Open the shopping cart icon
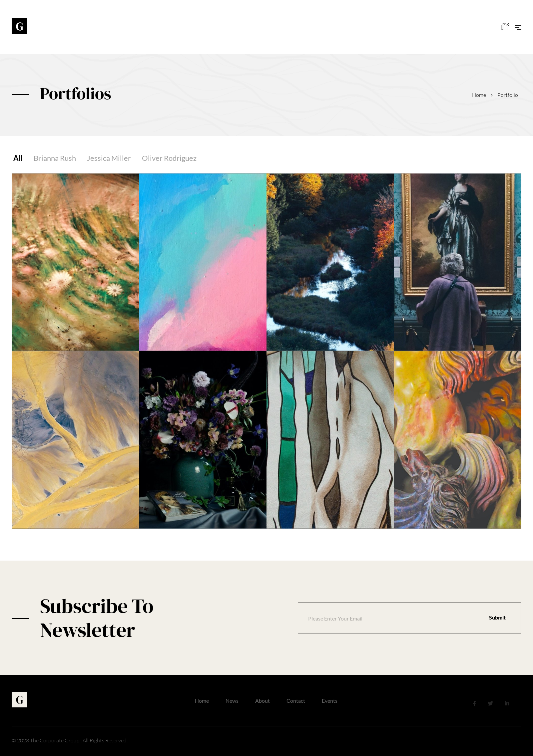533x756 pixels. tap(505, 27)
